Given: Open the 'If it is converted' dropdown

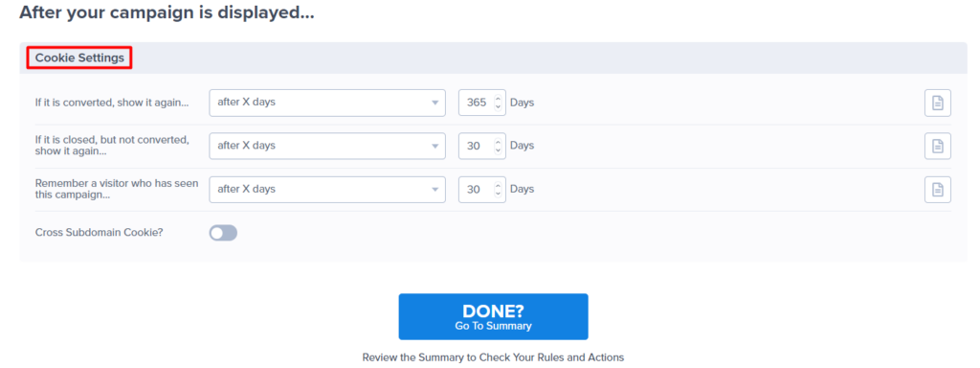Looking at the screenshot, I should click(x=327, y=103).
